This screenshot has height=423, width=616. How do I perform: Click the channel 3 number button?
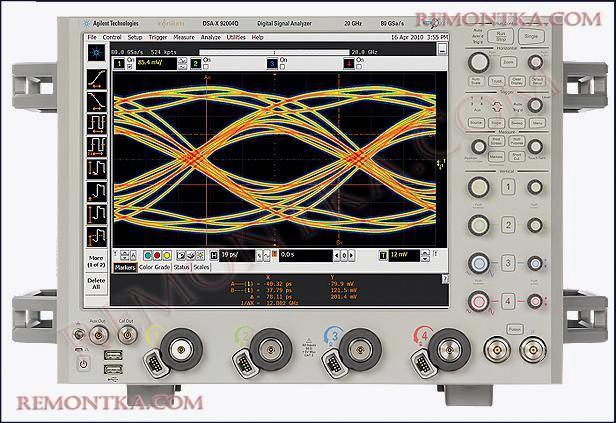pyautogui.click(x=272, y=64)
